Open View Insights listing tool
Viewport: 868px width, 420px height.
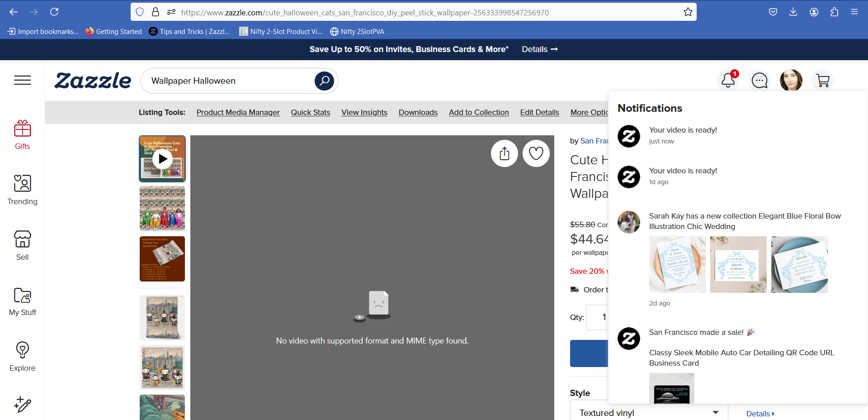[x=364, y=112]
